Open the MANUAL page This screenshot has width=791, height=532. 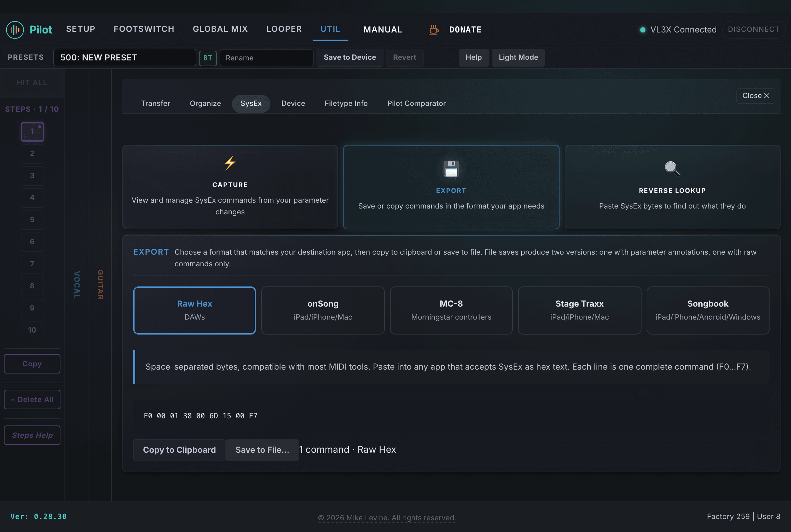383,30
